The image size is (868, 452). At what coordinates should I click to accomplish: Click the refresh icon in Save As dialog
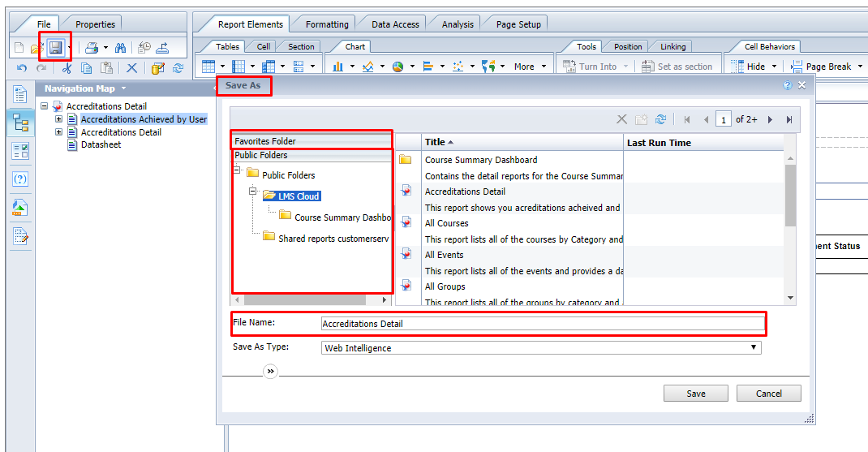point(661,119)
